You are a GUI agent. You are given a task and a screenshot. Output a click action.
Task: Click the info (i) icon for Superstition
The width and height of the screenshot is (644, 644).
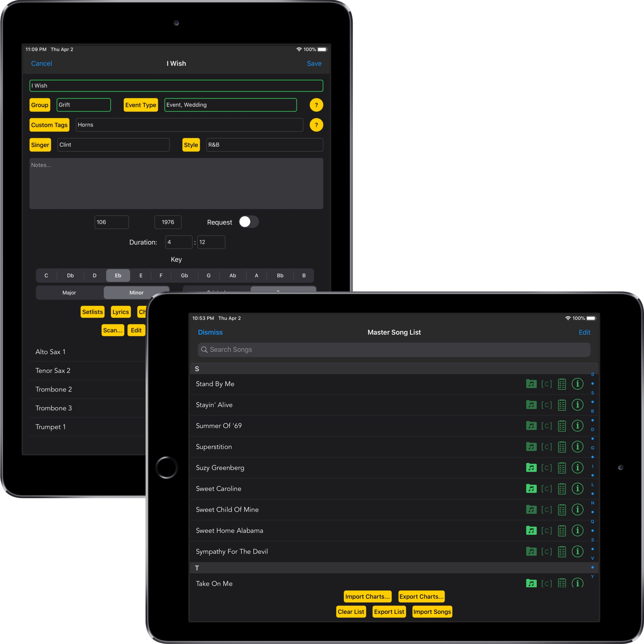click(577, 446)
